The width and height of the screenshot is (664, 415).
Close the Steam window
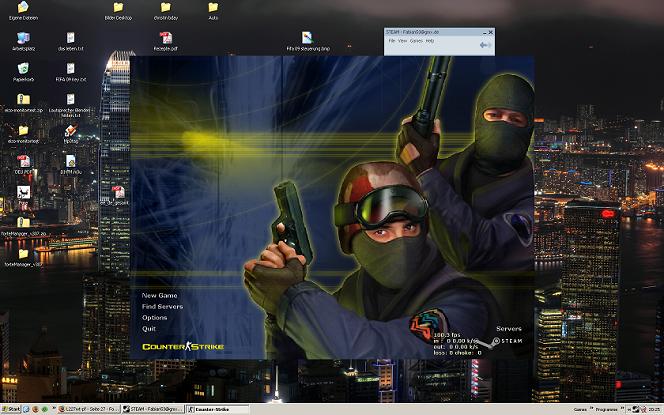tap(490, 32)
